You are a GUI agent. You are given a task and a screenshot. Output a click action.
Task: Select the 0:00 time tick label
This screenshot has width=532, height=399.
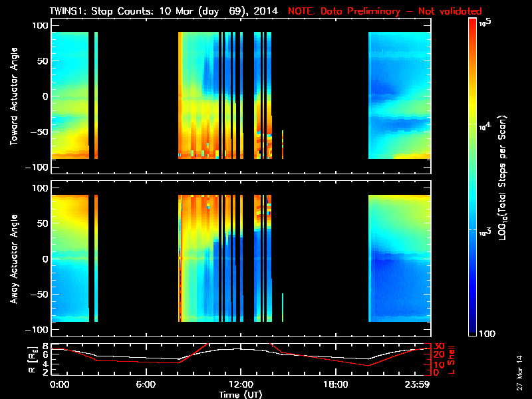(x=60, y=384)
